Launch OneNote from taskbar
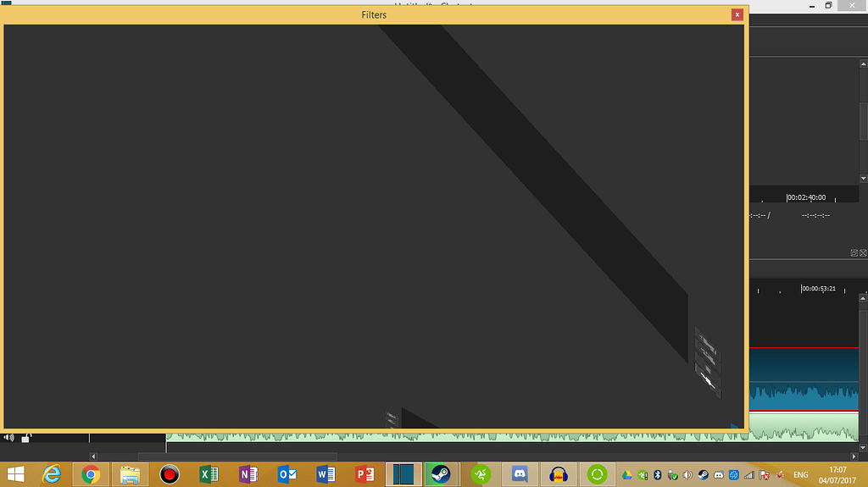The image size is (868, 487). tap(248, 474)
